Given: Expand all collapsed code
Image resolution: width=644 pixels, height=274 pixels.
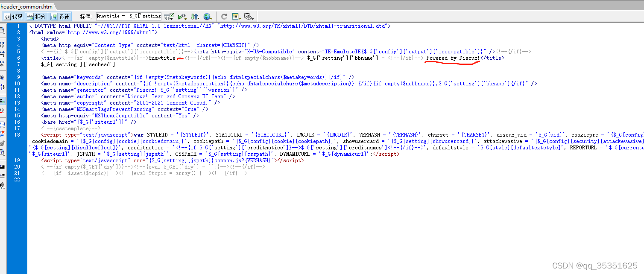Looking at the screenshot, I should (x=2, y=64).
